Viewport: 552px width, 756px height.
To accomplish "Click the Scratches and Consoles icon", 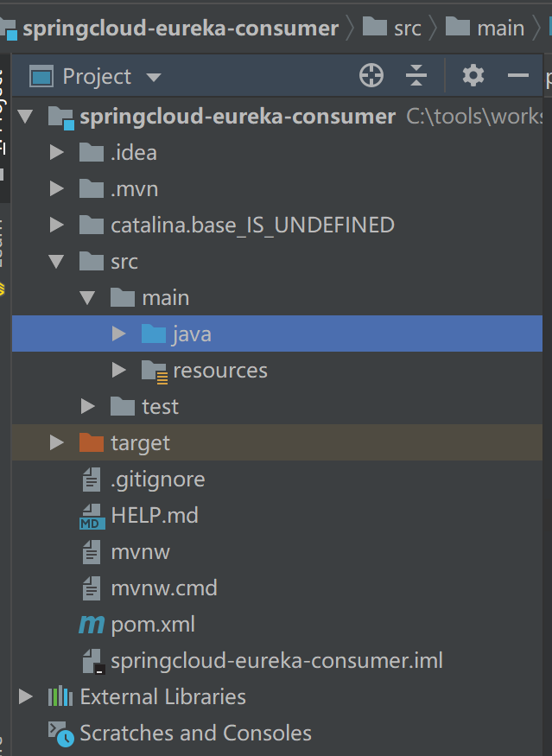I will pos(61,734).
